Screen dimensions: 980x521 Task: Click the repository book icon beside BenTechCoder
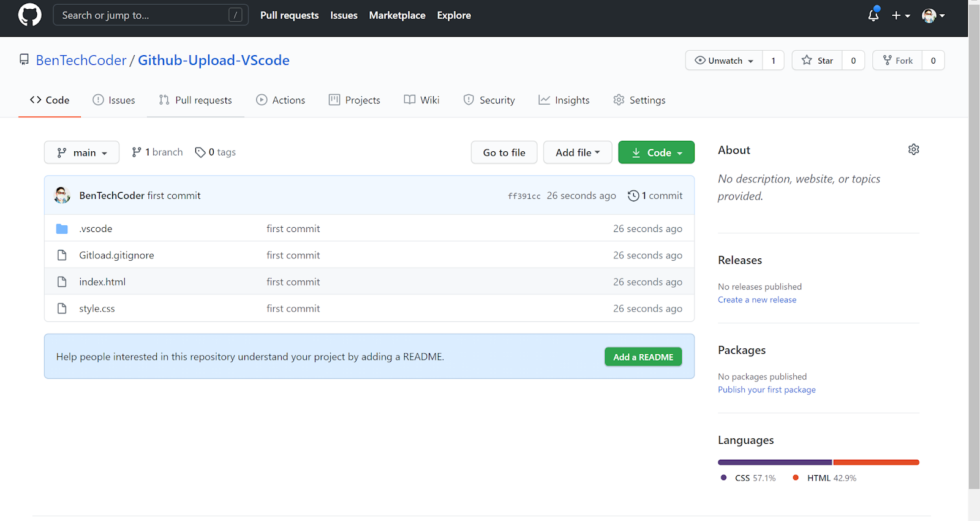(x=24, y=59)
